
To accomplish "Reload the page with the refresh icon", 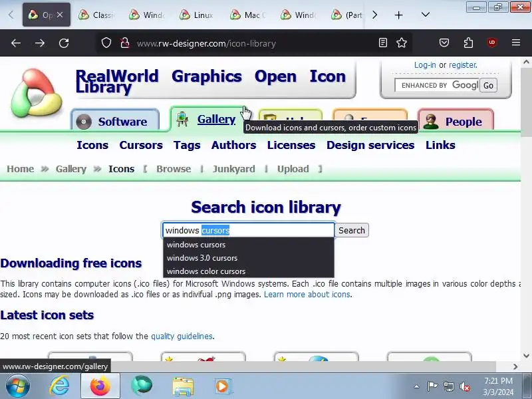I will click(64, 43).
